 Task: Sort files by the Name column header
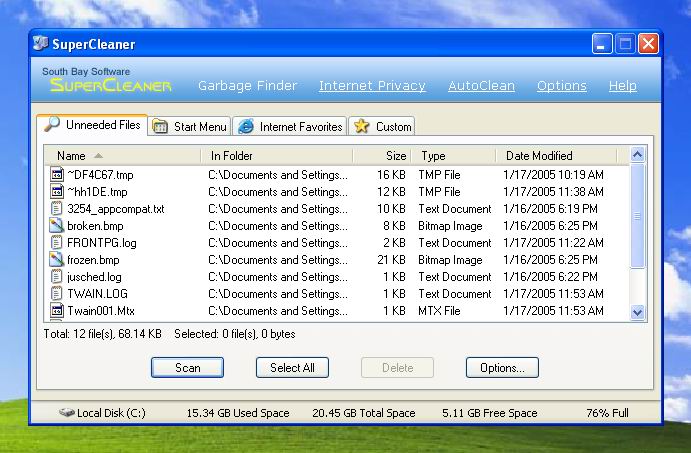[72, 156]
